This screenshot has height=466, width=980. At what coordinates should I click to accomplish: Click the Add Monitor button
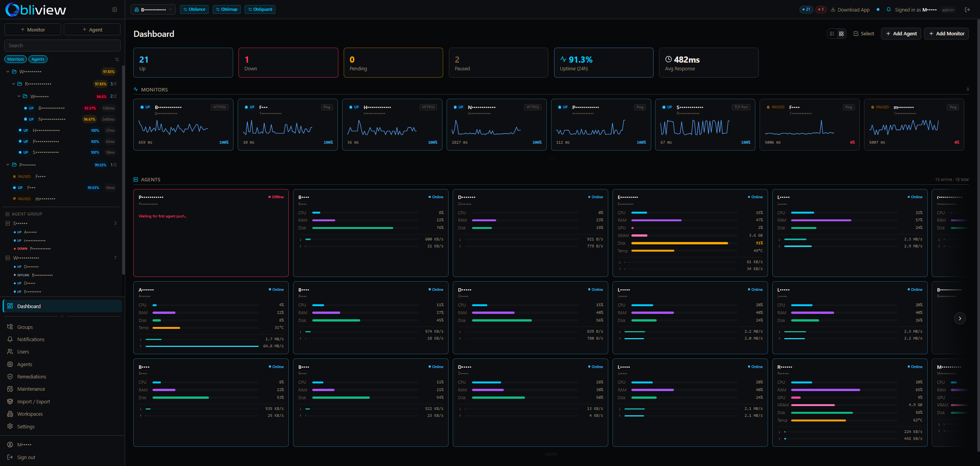(946, 33)
